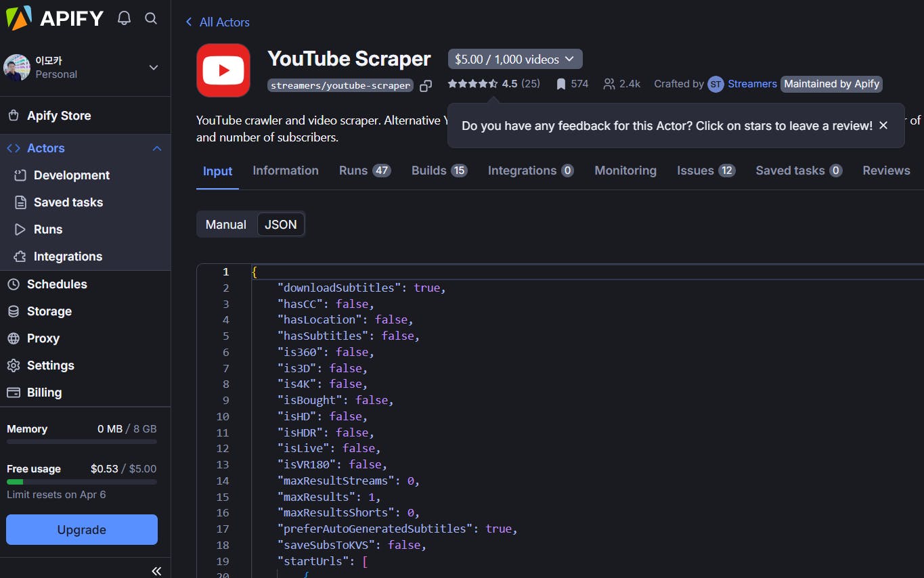Select the Input tab

tap(218, 171)
